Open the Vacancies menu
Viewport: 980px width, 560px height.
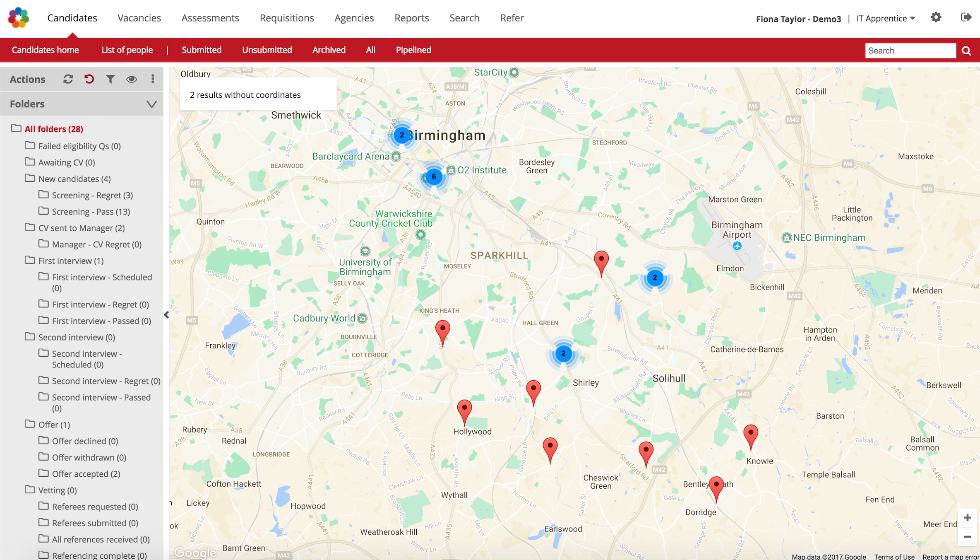(x=139, y=18)
